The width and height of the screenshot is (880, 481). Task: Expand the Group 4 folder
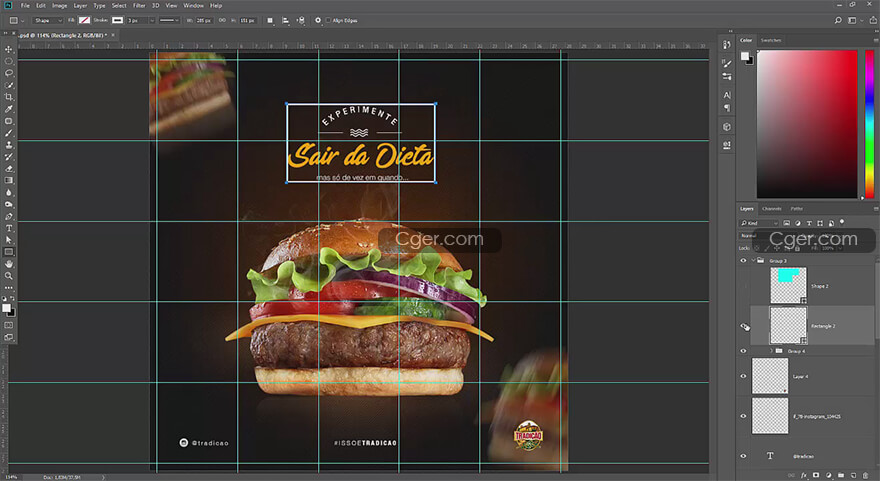point(771,351)
